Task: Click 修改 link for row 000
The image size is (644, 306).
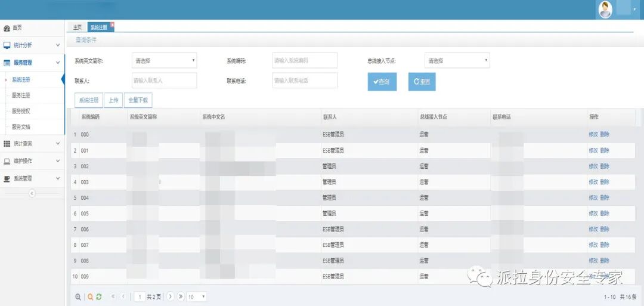Action: point(593,134)
